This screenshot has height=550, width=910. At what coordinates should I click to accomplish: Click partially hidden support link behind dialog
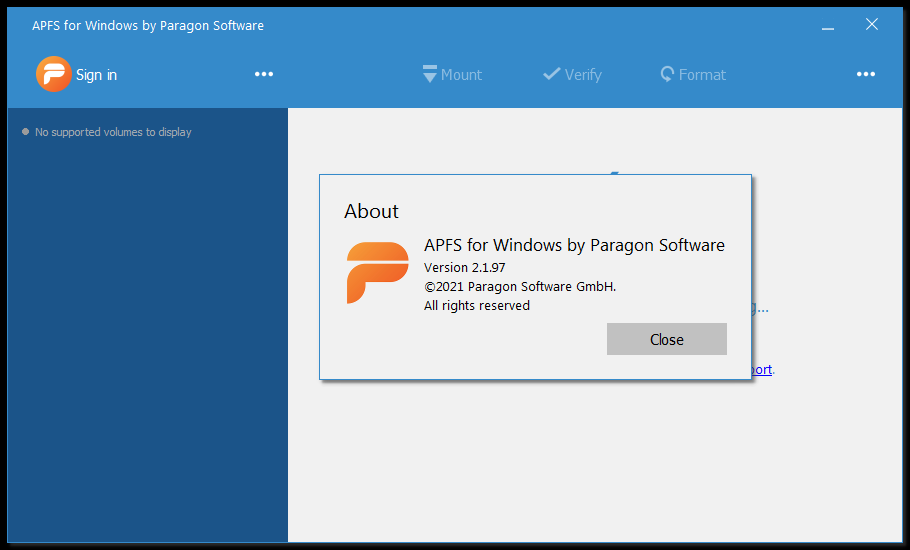pyautogui.click(x=762, y=370)
